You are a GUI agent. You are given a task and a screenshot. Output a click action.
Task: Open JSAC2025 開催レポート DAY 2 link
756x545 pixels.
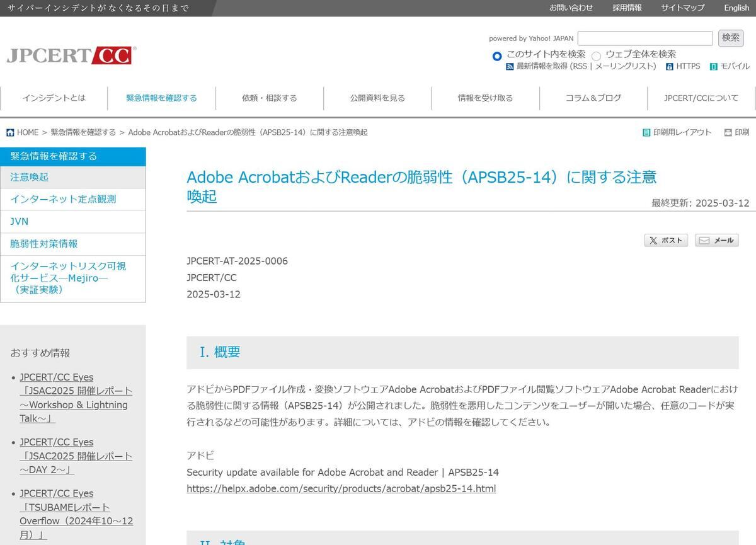click(x=76, y=456)
